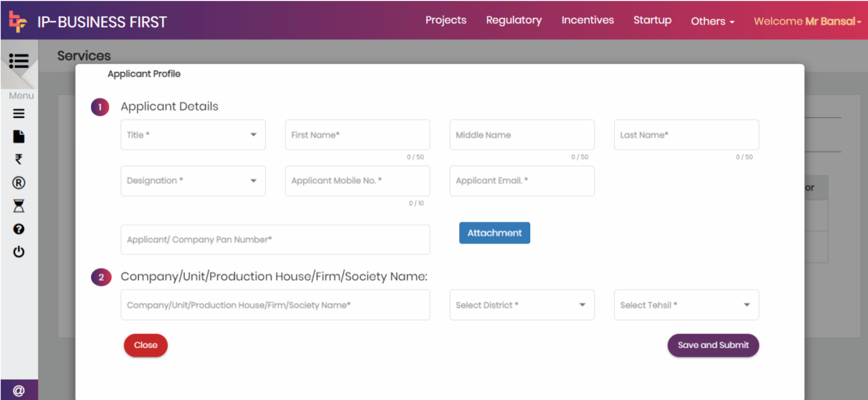Open the Designation dropdown
The image size is (868, 400).
point(193,181)
